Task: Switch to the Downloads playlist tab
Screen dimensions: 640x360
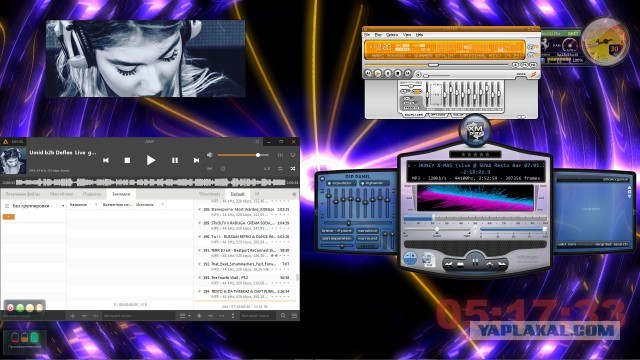Action: click(x=209, y=194)
